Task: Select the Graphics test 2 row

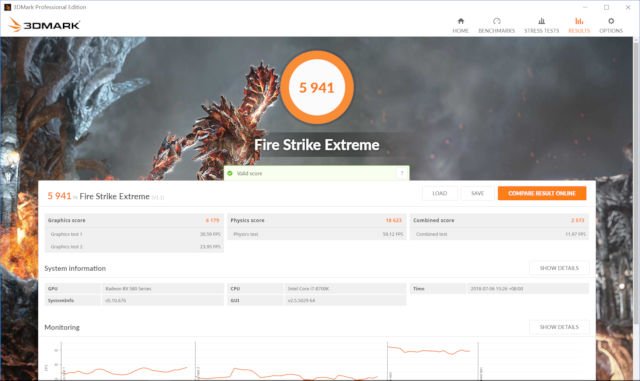Action: pos(134,247)
